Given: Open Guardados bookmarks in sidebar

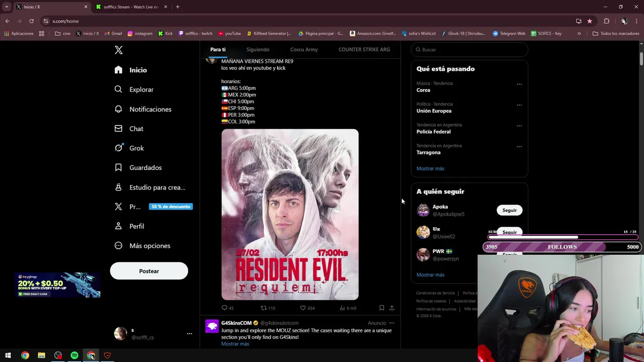Looking at the screenshot, I should pos(138,167).
